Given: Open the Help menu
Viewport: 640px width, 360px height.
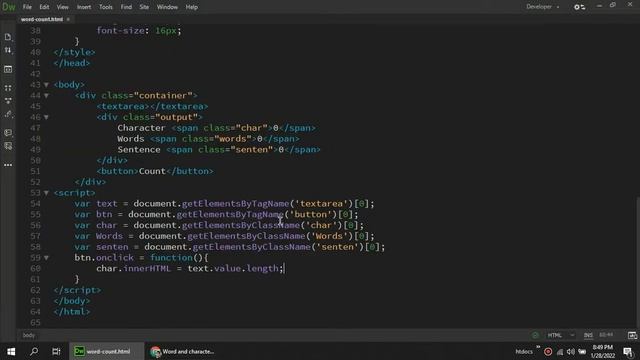Looking at the screenshot, I should pos(191,7).
